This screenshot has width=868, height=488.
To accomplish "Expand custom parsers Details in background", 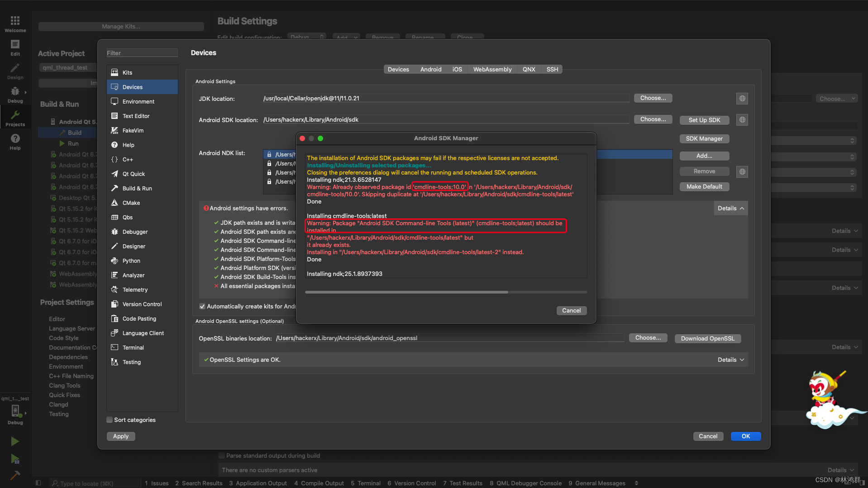I will (x=841, y=470).
